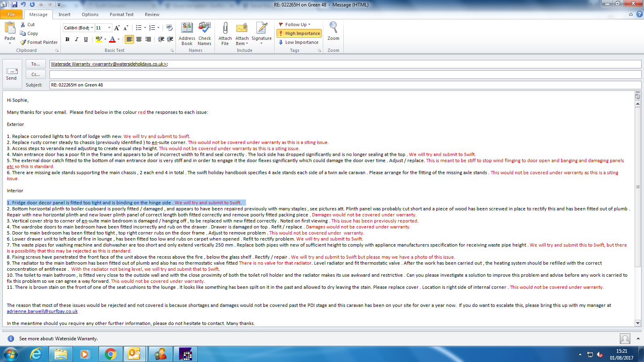Expand the Basic Text dialog launcher

tap(172, 51)
